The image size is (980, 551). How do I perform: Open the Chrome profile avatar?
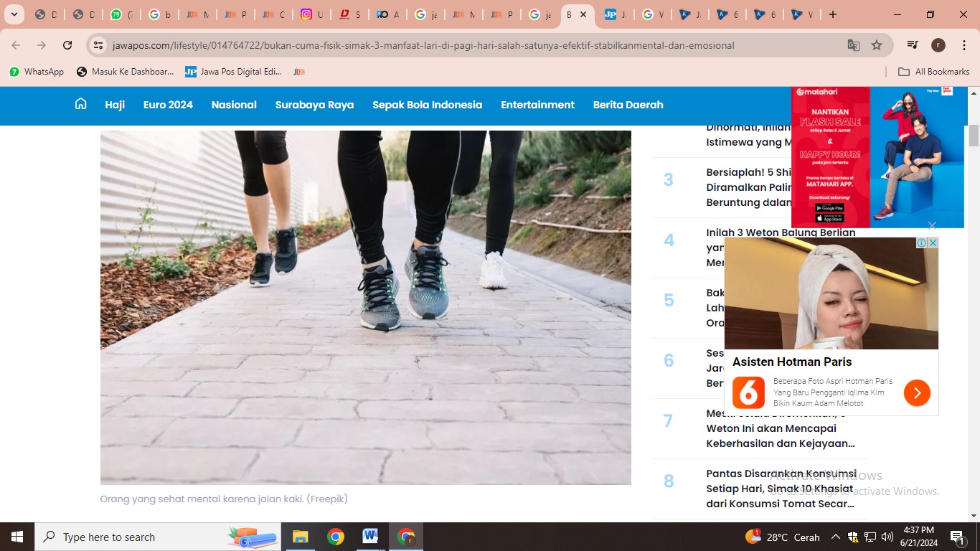938,45
